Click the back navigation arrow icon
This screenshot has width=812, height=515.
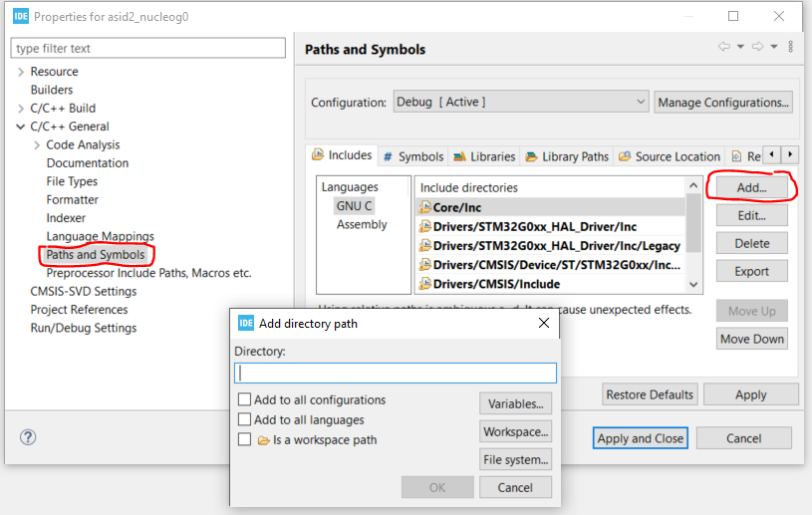724,47
